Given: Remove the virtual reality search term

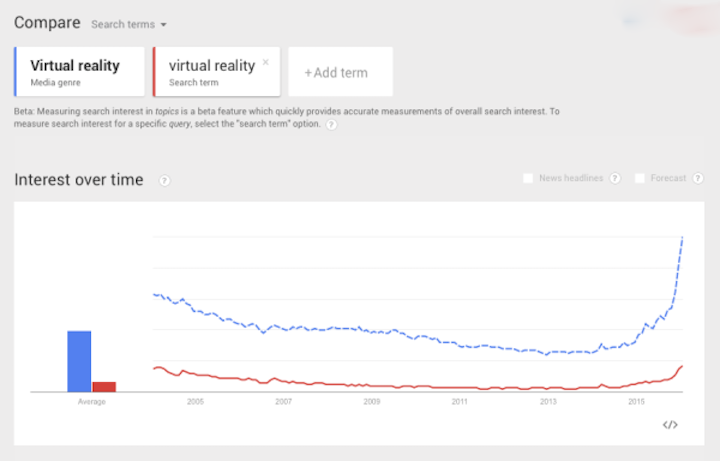Looking at the screenshot, I should [265, 62].
